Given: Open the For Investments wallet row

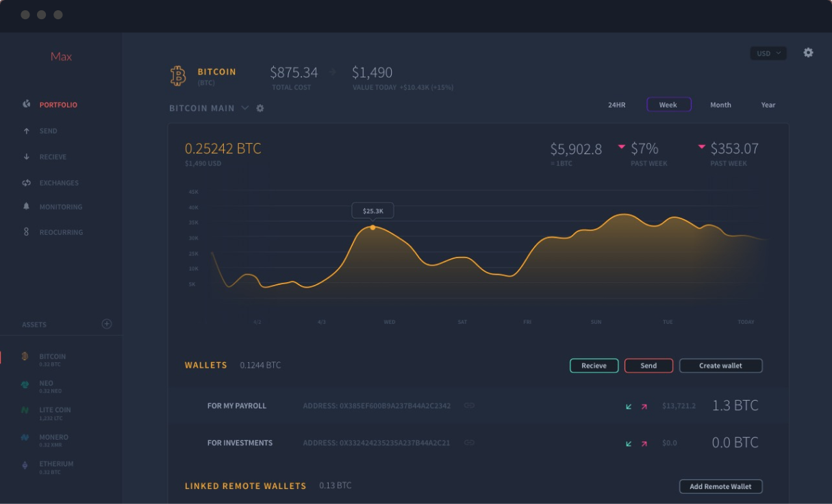Looking at the screenshot, I should coord(478,442).
